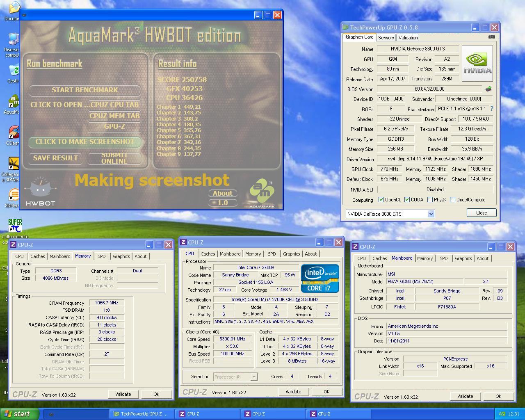The height and width of the screenshot is (420, 525).
Task: Click the Memory Size value 4096 MBytes
Action: [56, 278]
